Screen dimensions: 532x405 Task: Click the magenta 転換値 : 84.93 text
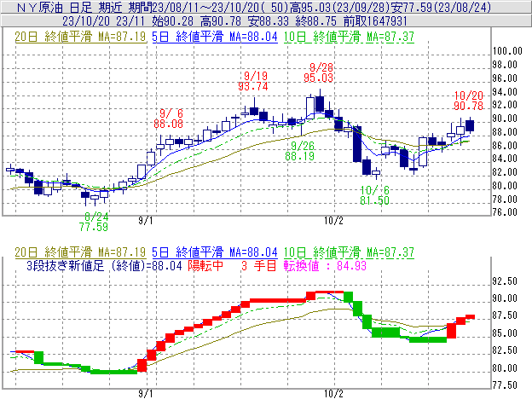tap(325, 265)
